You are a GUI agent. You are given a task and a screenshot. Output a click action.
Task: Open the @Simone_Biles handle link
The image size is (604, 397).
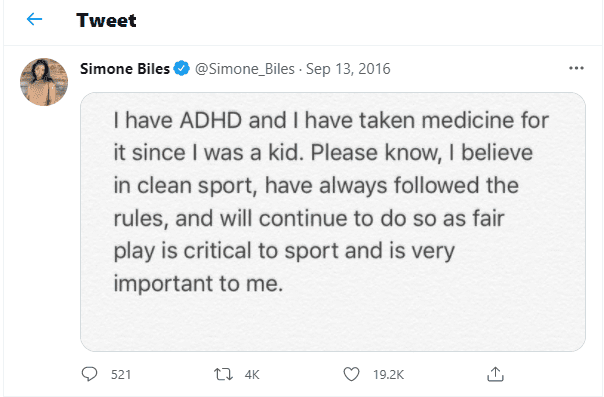point(245,69)
